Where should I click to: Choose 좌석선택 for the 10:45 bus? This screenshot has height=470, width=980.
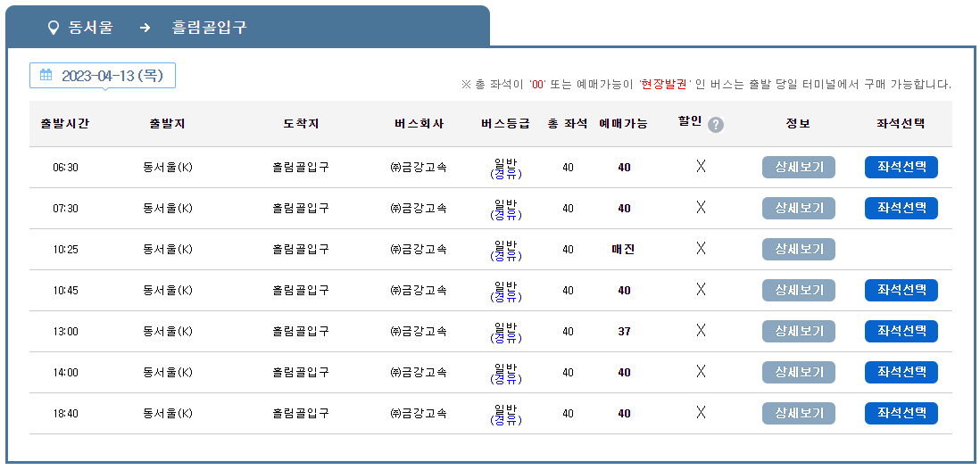click(x=901, y=290)
